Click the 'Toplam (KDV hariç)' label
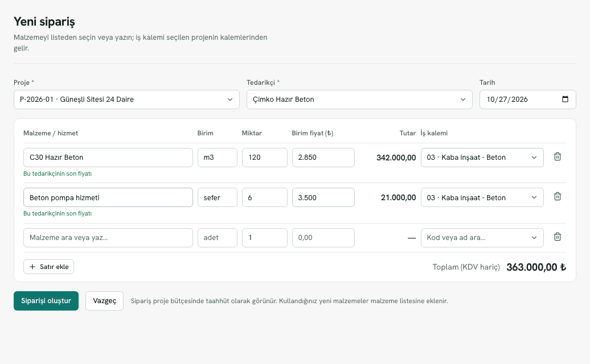This screenshot has height=364, width=590. [466, 267]
